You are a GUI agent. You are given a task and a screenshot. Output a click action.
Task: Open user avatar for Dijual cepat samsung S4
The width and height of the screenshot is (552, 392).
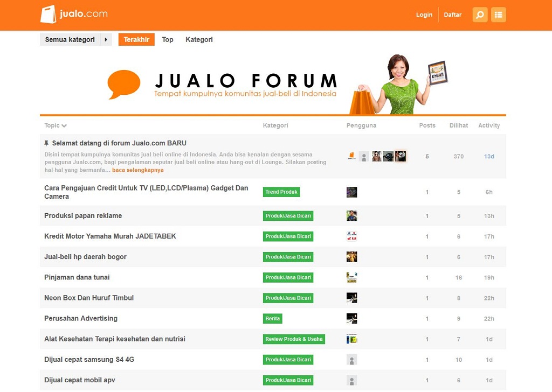click(x=351, y=360)
